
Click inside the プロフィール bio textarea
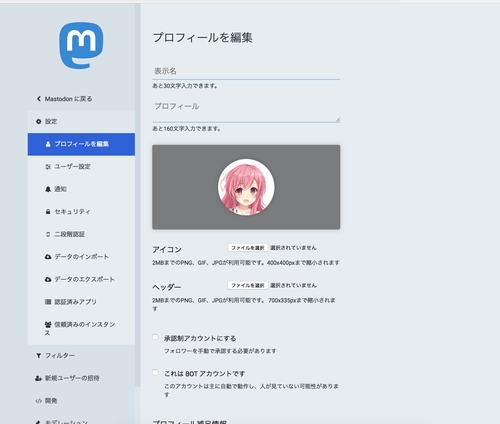click(246, 111)
